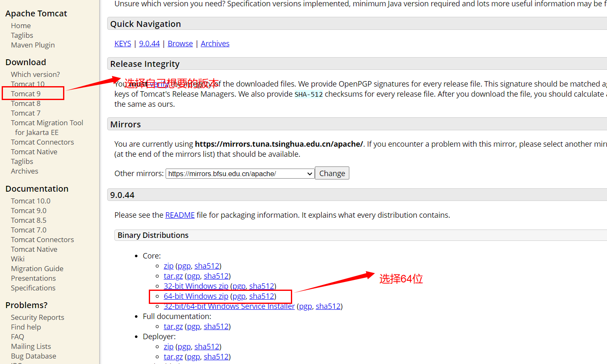Screen dimensions: 607x364
Task: Go to Home in the sidebar
Action: (x=21, y=26)
